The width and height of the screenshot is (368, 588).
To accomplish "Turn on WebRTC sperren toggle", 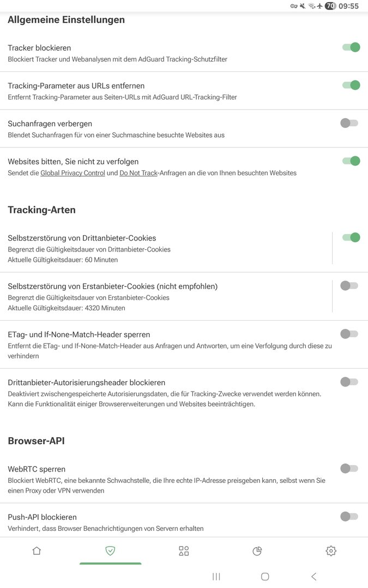I will coord(349,468).
